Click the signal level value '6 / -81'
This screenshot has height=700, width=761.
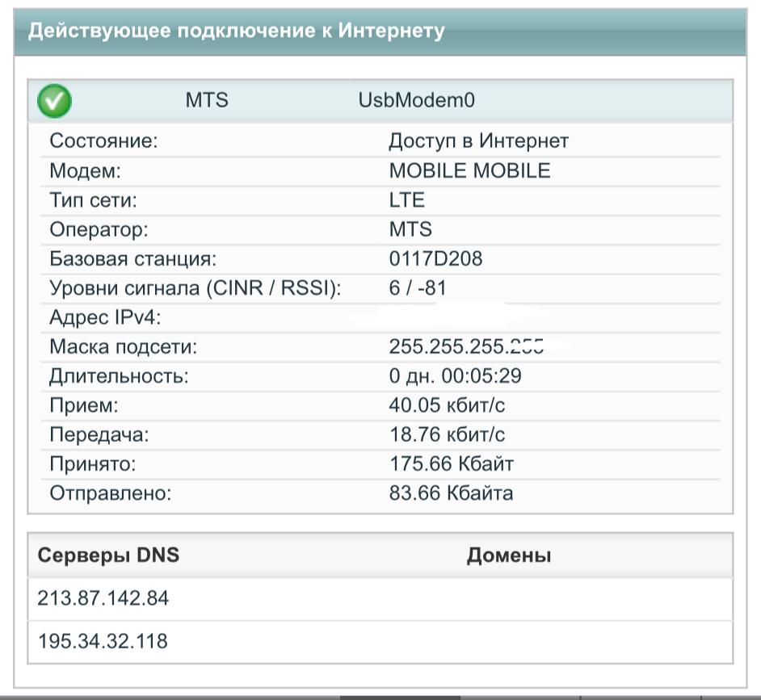[x=418, y=288]
